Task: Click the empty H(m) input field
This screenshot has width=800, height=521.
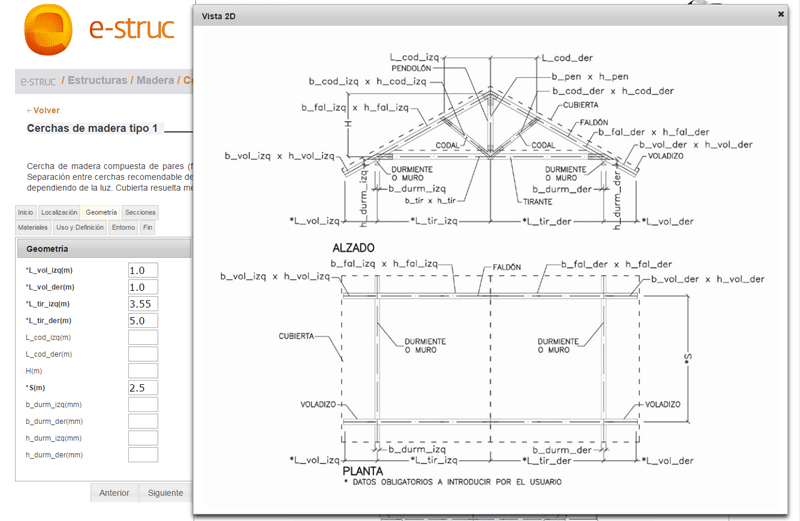Action: coord(143,371)
